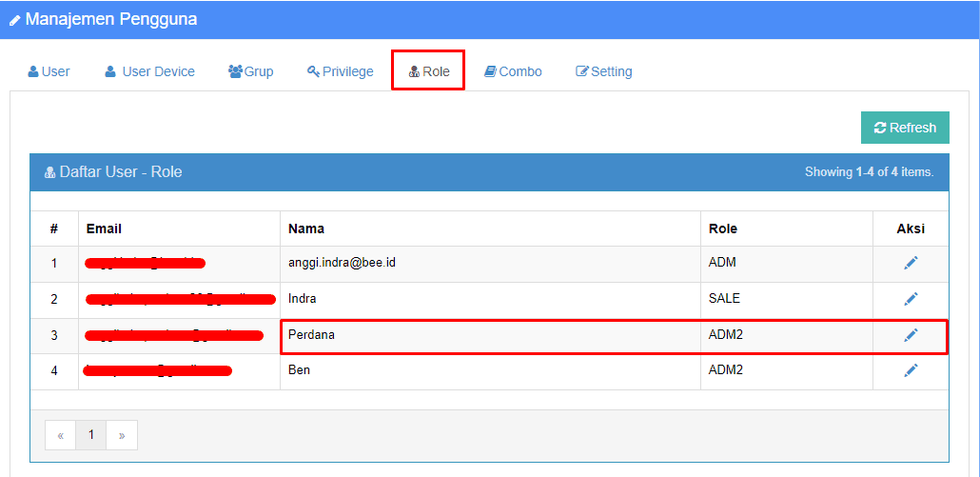
Task: Go to previous page with « button
Action: pos(60,435)
